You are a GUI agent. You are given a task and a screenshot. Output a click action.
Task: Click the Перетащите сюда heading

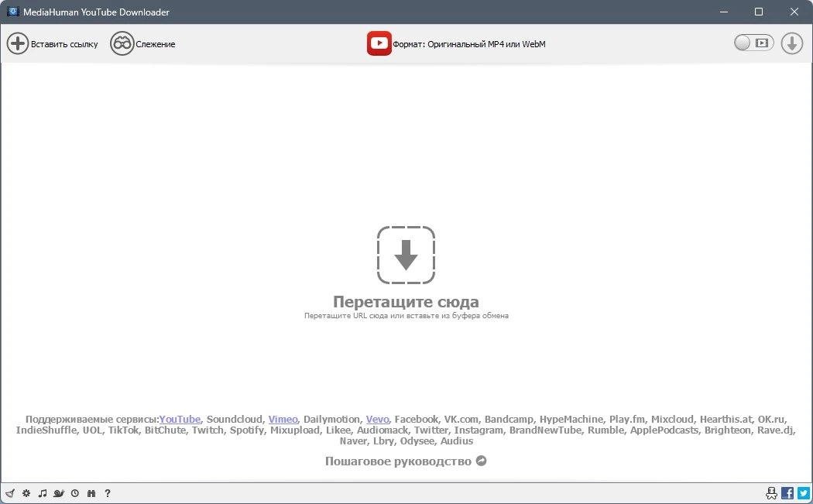tap(406, 301)
